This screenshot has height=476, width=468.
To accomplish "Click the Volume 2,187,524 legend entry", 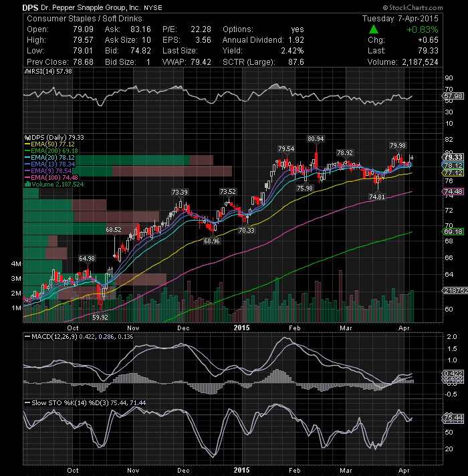I will (54, 185).
